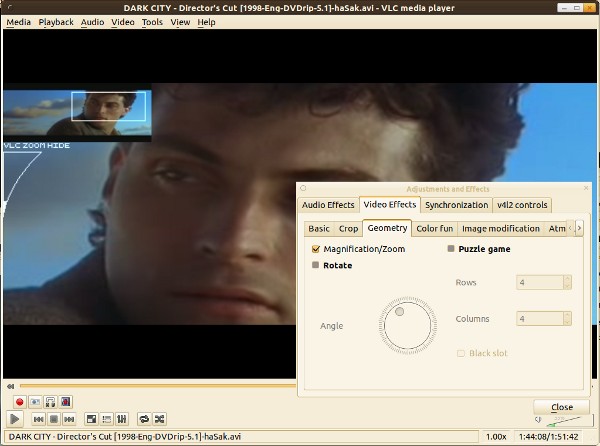600x446 pixels.
Task: Toggle fullscreen video mode button
Action: 91,419
